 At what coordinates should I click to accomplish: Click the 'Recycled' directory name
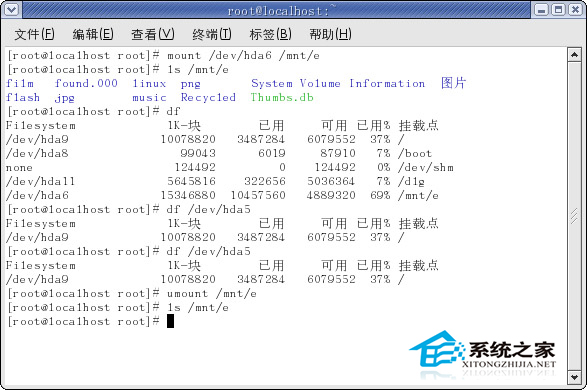[208, 98]
